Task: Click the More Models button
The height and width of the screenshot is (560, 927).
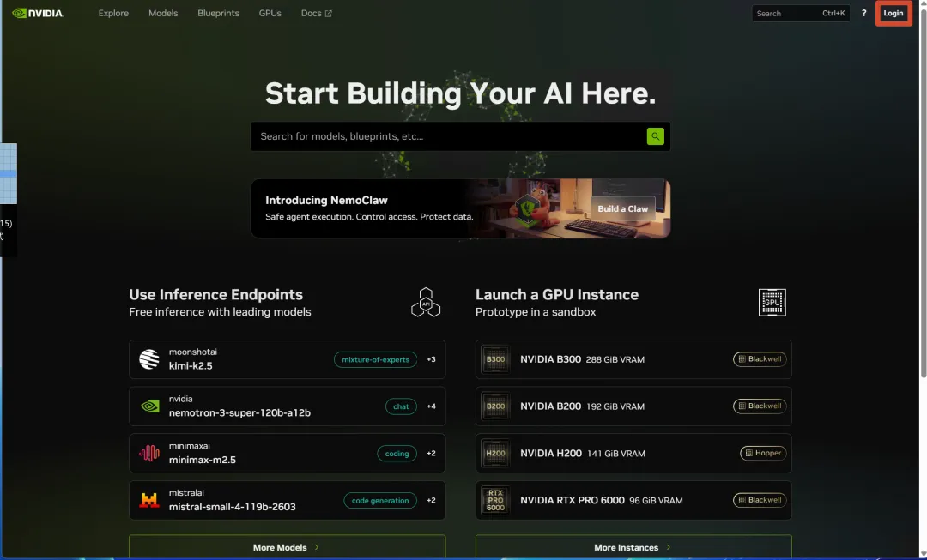Action: point(287,547)
